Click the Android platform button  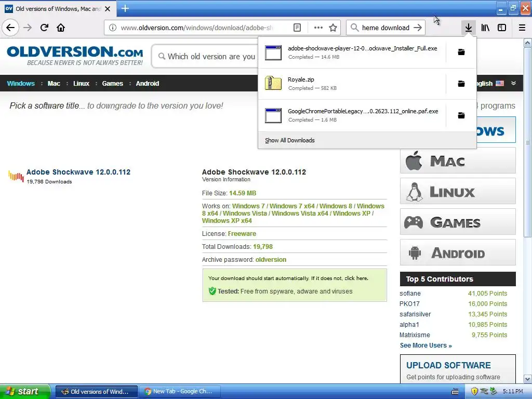(458, 252)
